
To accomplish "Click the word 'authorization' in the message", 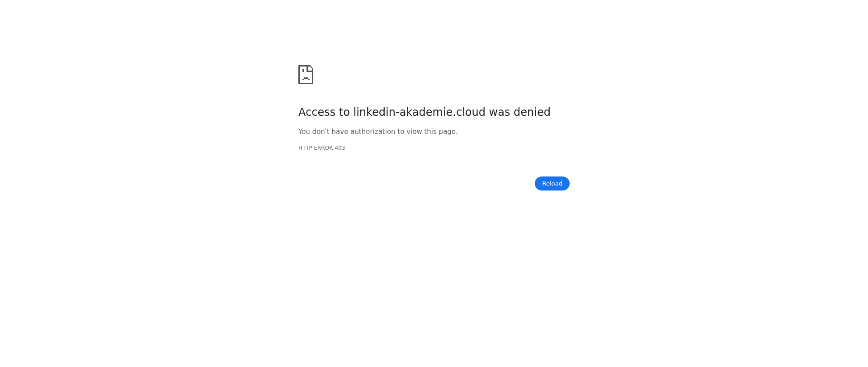I will point(373,132).
